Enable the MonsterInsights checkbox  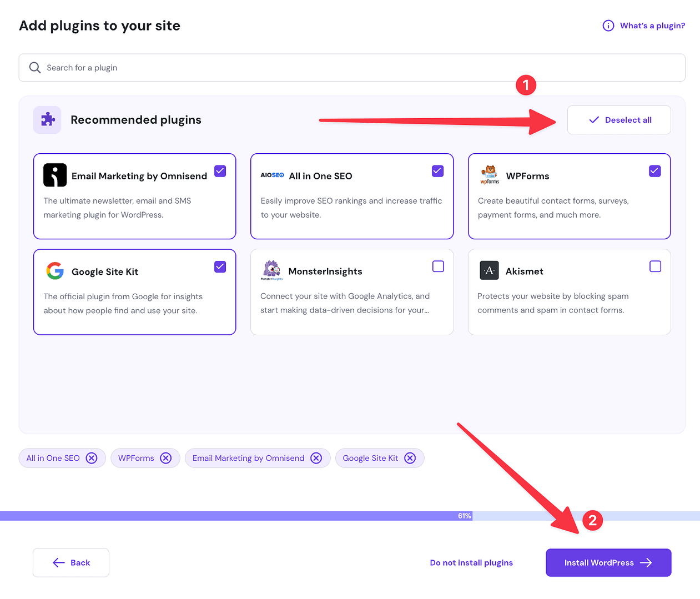438,266
